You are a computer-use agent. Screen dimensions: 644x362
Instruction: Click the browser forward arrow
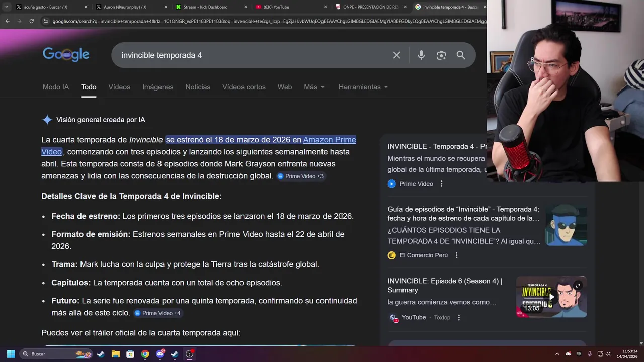[x=19, y=21]
